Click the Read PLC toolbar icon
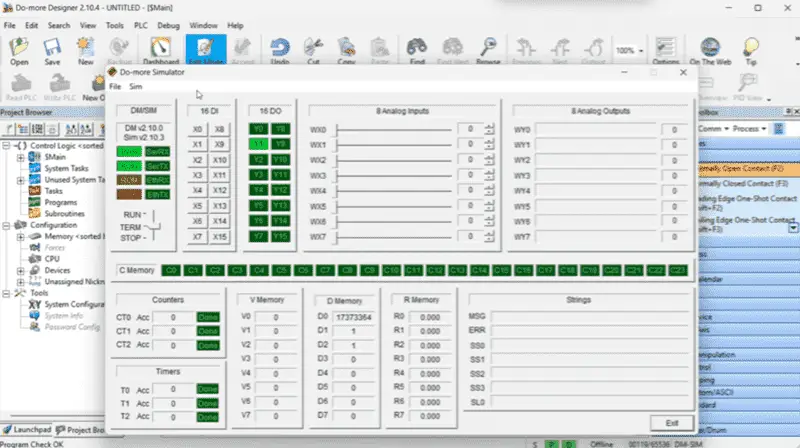This screenshot has height=448, width=800. click(21, 87)
